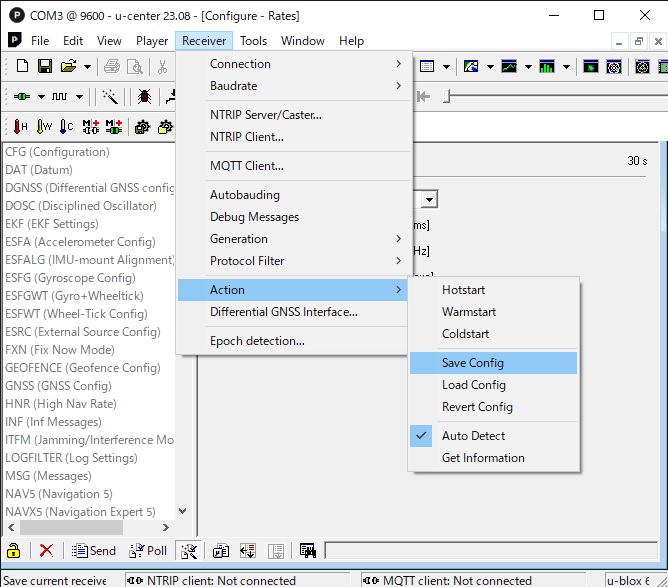668x587 pixels.
Task: Click the red X delete icon
Action: 46,550
